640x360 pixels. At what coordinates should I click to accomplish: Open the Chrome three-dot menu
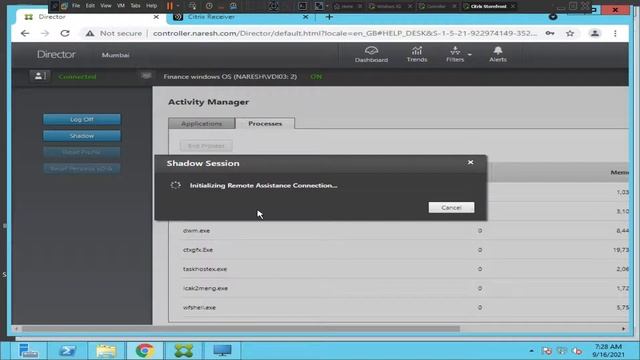pos(615,33)
